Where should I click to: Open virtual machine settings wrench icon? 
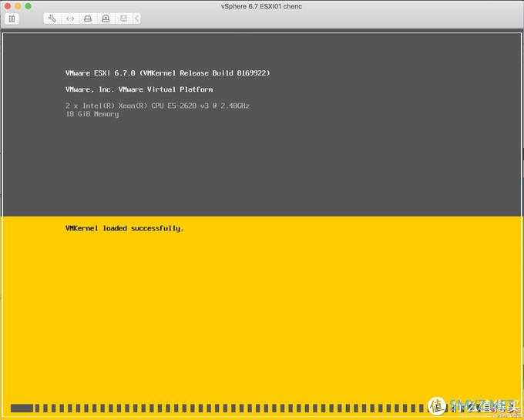pos(52,18)
